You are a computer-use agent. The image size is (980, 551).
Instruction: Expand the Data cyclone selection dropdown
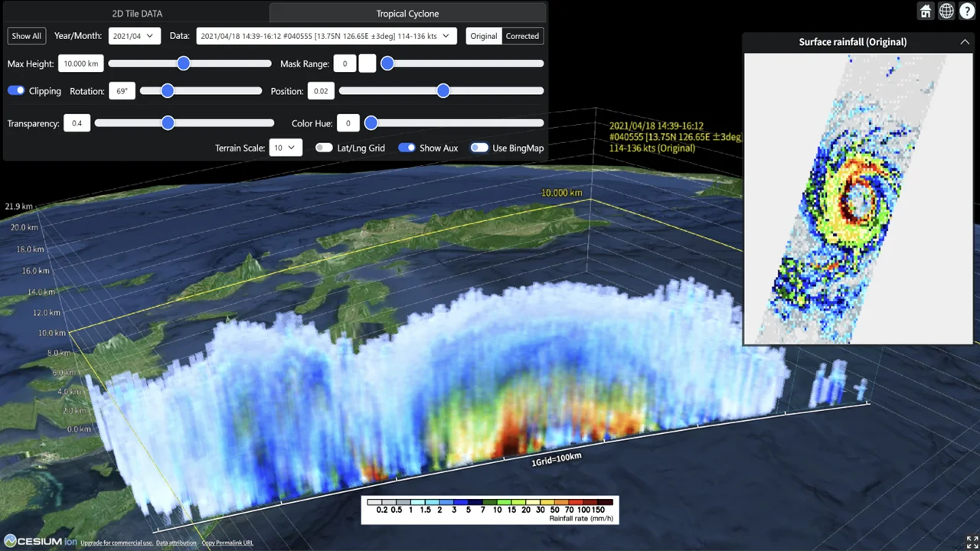click(326, 36)
